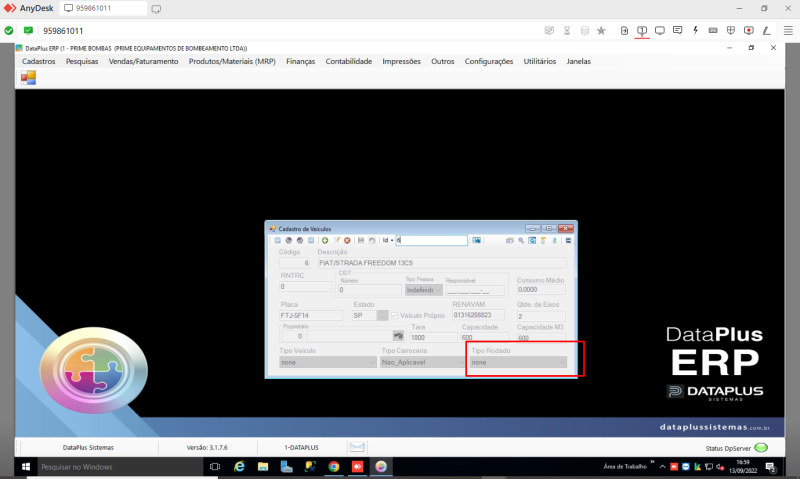This screenshot has width=800, height=479.
Task: Click the Qtde. de Eixos field
Action: point(541,316)
